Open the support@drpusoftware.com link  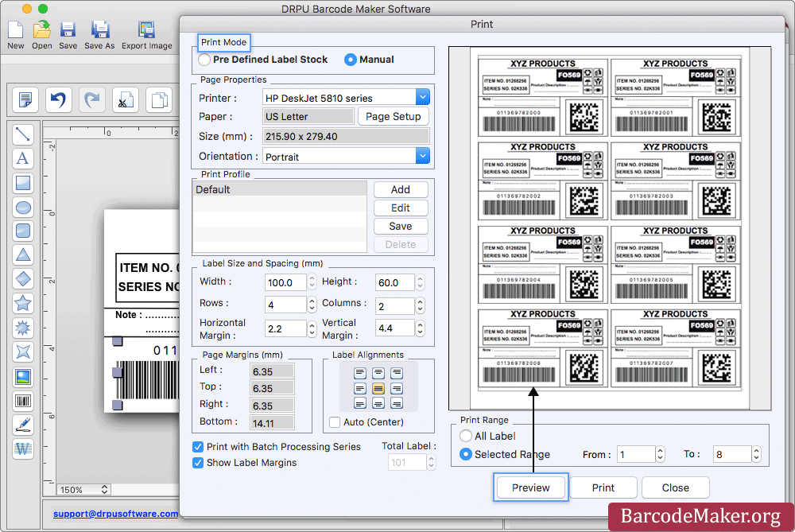[115, 514]
